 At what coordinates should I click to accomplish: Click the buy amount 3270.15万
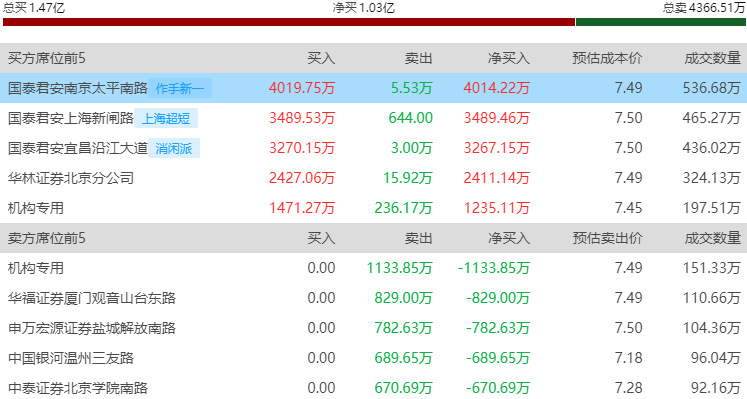tap(302, 148)
